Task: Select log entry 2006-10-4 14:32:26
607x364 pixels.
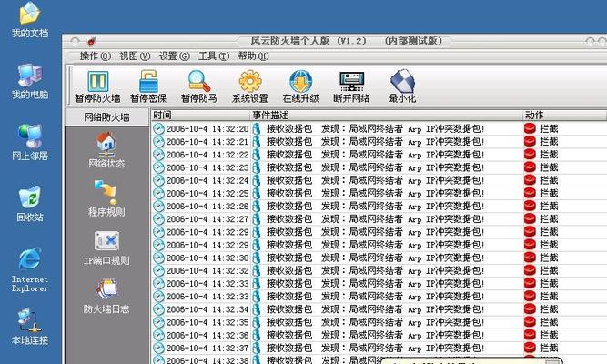Action: [x=379, y=206]
